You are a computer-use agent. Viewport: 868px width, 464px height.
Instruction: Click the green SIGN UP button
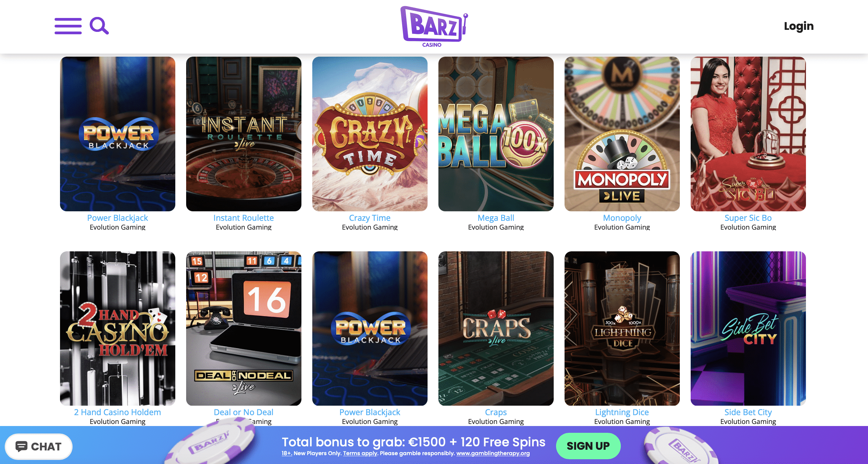[588, 446]
